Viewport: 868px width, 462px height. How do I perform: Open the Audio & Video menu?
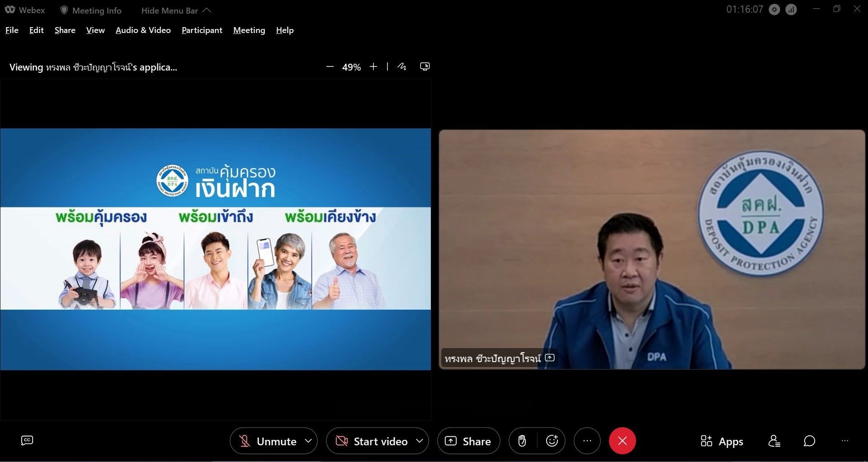pos(143,30)
